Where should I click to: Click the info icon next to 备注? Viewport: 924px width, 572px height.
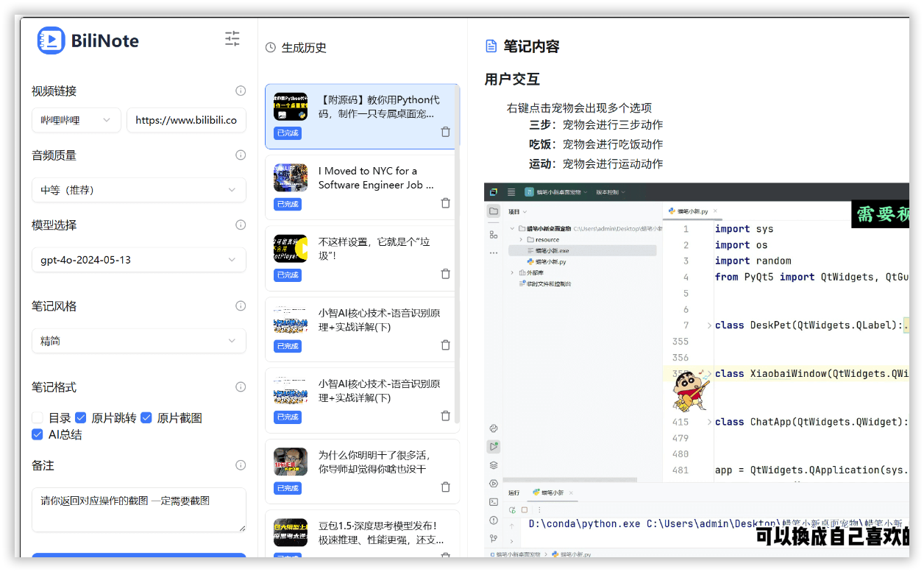[x=241, y=465]
